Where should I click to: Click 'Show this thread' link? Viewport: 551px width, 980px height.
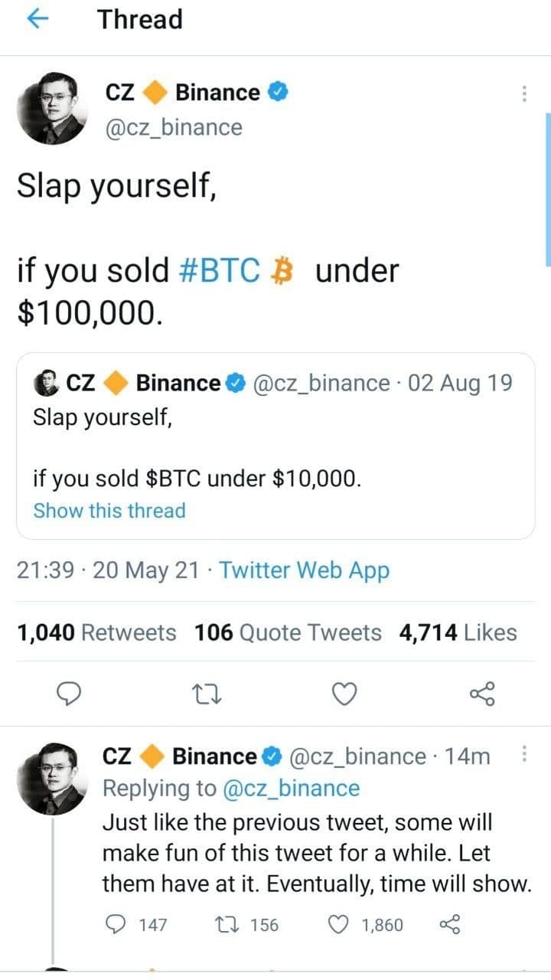(x=109, y=511)
